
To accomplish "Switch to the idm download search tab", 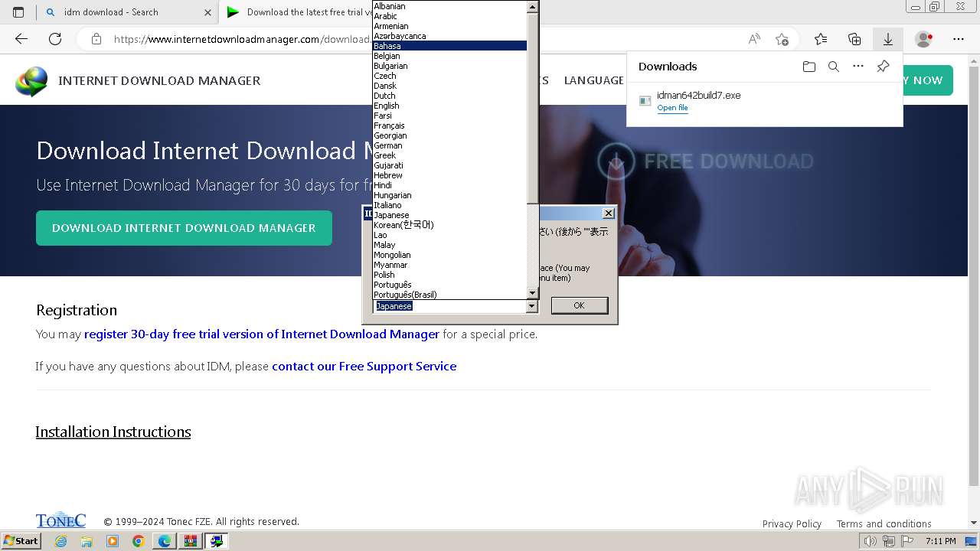I will pos(129,12).
